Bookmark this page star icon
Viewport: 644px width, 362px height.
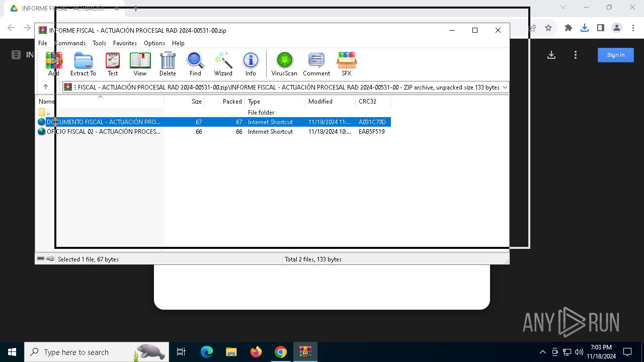[x=548, y=28]
